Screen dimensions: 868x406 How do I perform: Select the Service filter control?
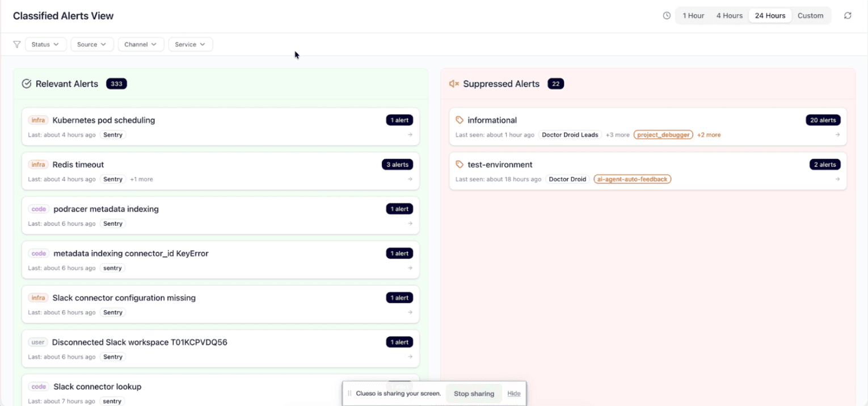pos(190,44)
